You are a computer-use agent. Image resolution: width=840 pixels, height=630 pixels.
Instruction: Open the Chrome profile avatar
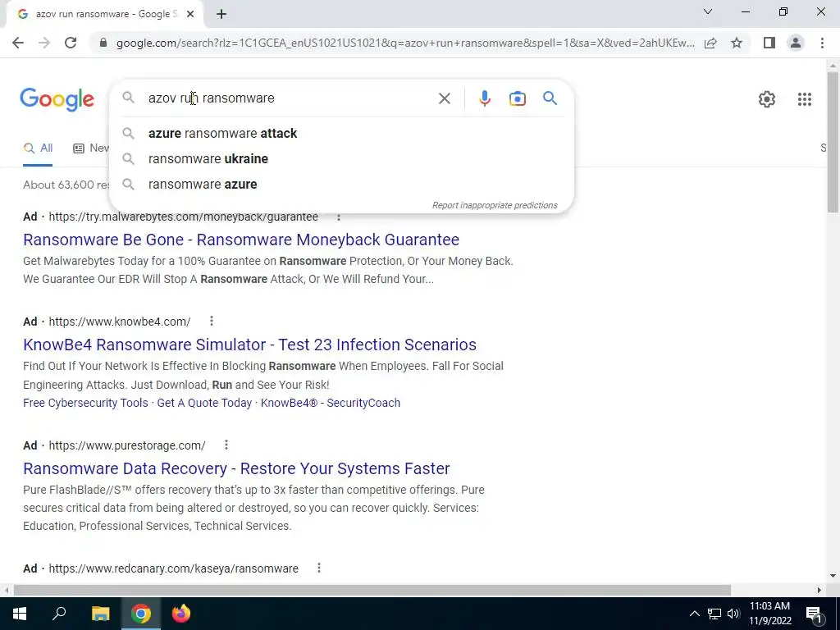796,43
